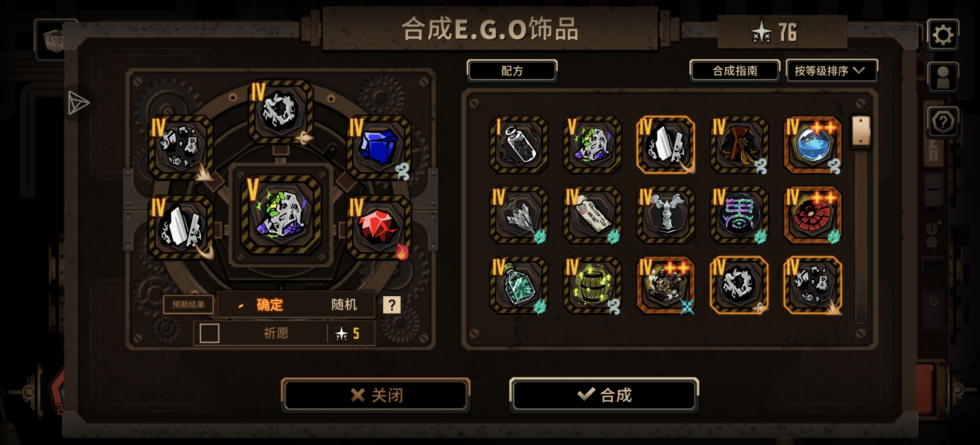Select the red parasol gift
The height and width of the screenshot is (445, 980).
click(813, 215)
